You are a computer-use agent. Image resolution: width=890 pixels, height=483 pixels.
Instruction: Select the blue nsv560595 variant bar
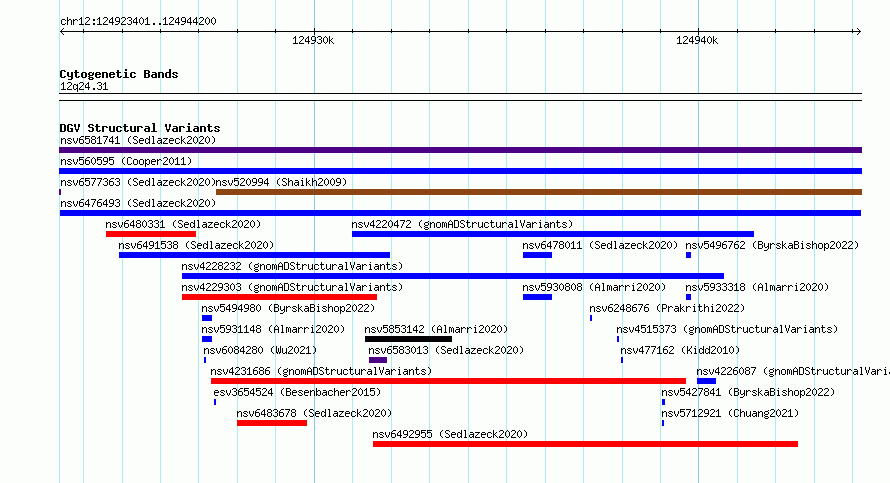point(460,171)
